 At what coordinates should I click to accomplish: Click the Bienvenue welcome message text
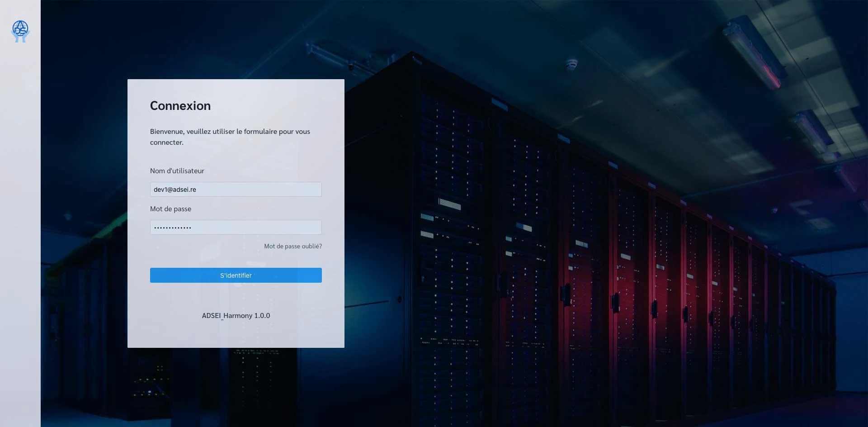(x=230, y=137)
